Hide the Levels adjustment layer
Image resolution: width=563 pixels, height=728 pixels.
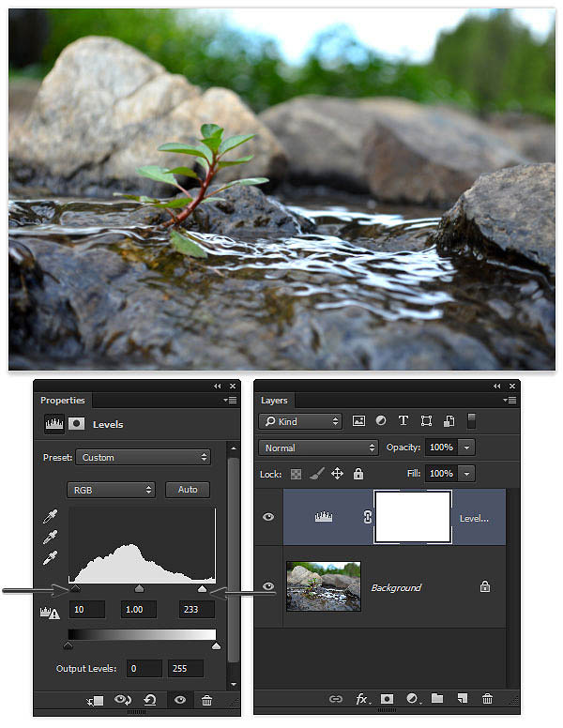coord(268,517)
